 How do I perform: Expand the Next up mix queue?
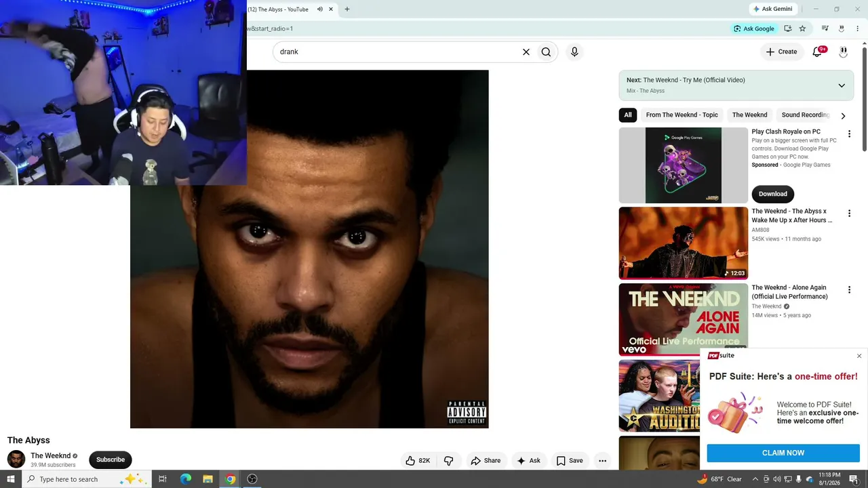pyautogui.click(x=842, y=85)
